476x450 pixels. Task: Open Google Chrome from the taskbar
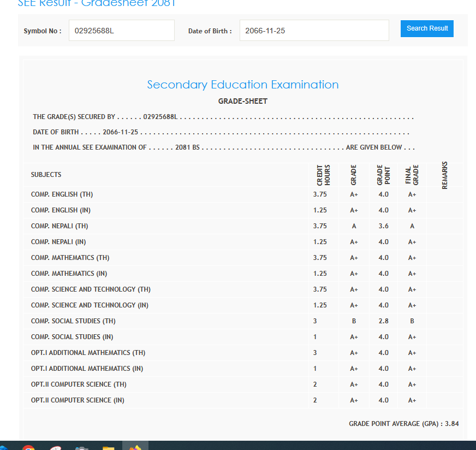(28, 448)
